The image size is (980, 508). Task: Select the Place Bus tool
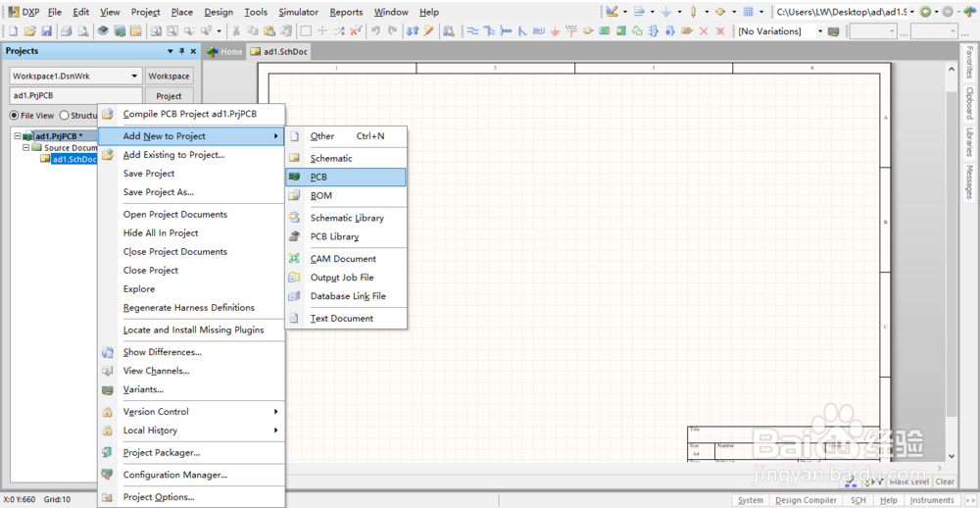pos(490,30)
